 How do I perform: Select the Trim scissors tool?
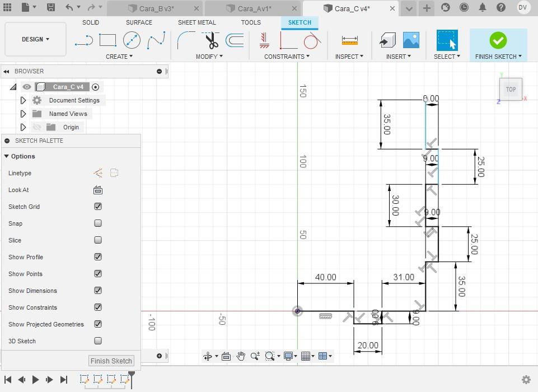coord(212,40)
